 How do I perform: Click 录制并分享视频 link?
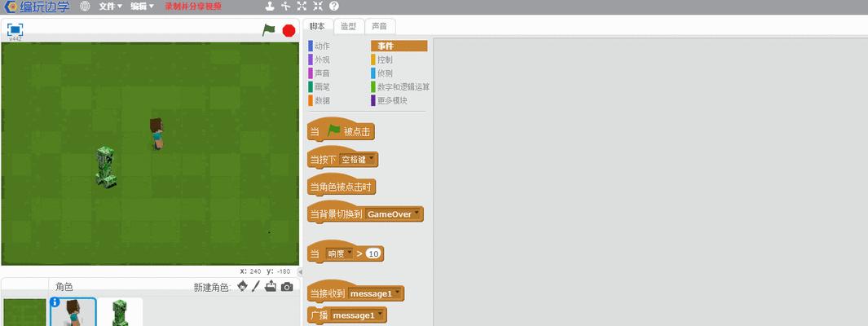pos(193,7)
